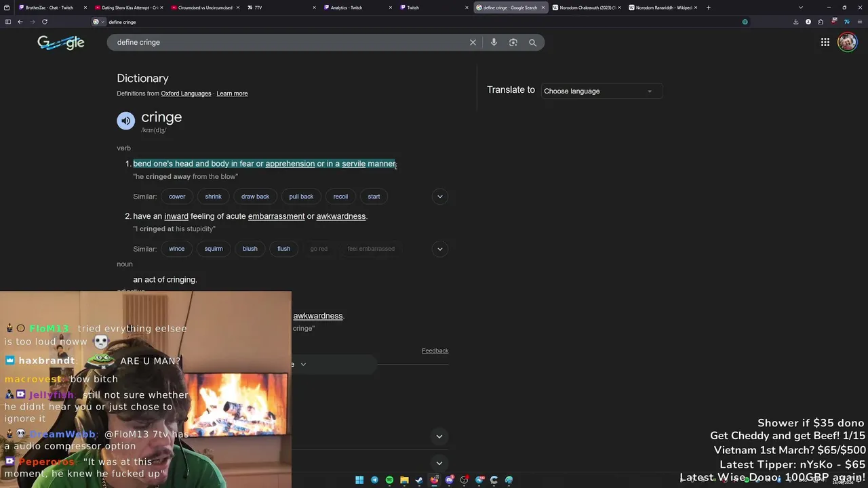Select the squirm synonym chip
This screenshot has height=488, width=868.
(214, 249)
